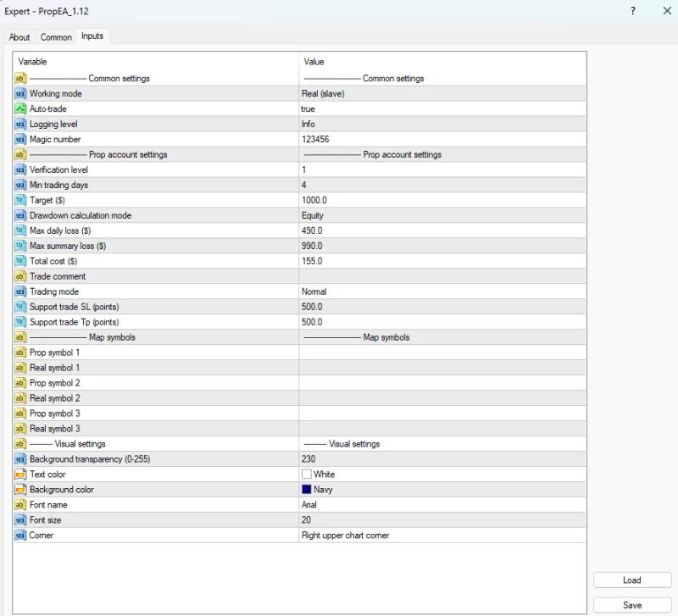Screen dimensions: 678x616
Task: Switch to the About tab
Action: pyautogui.click(x=19, y=37)
